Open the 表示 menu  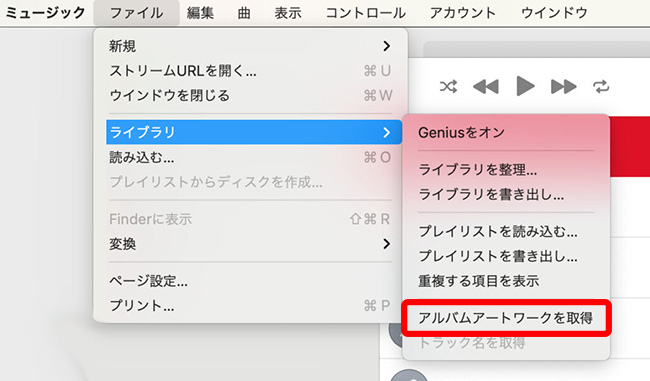[x=288, y=13]
